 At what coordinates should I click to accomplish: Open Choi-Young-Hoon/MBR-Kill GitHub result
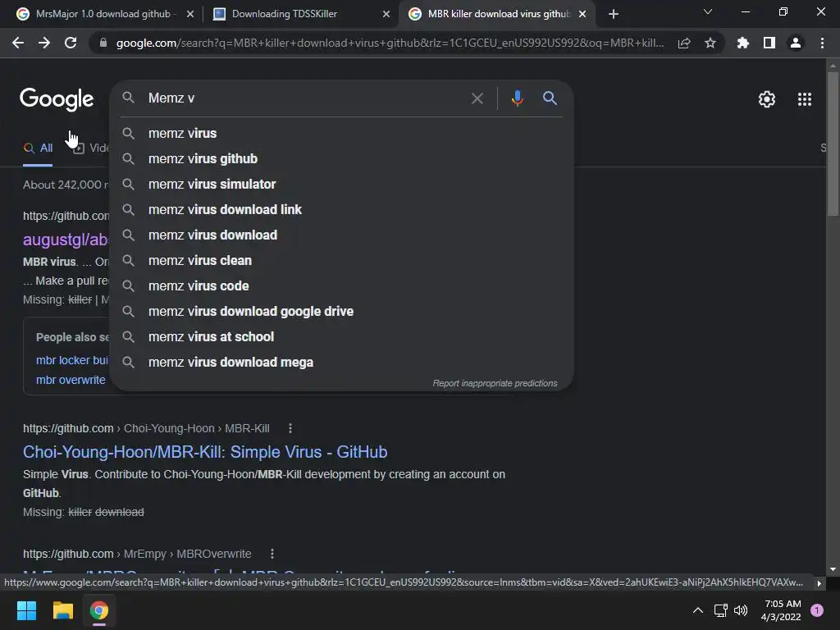pyautogui.click(x=205, y=452)
